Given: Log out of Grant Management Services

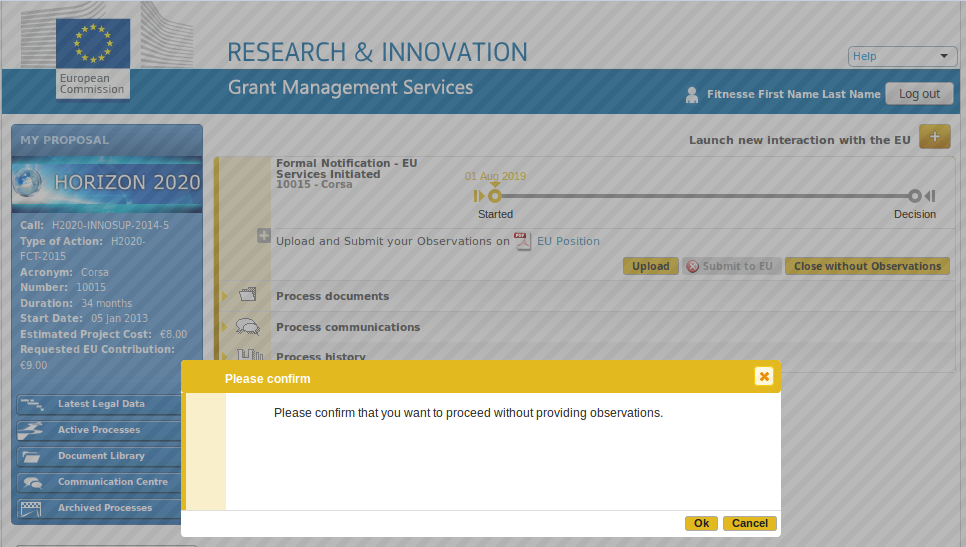Looking at the screenshot, I should [x=919, y=94].
